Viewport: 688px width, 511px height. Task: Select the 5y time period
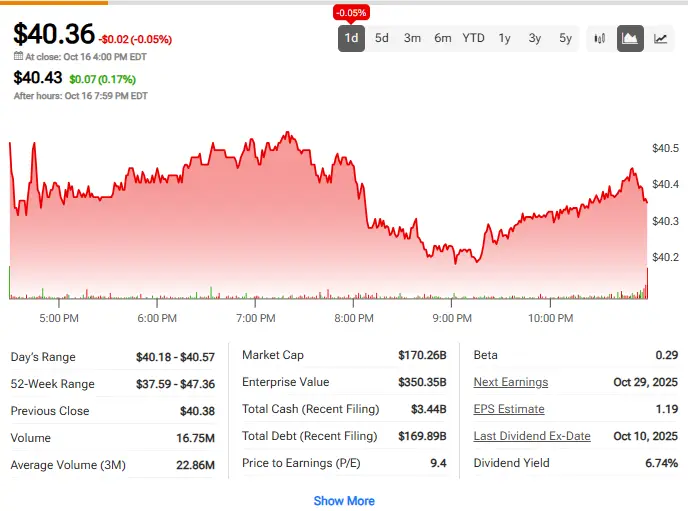point(566,39)
